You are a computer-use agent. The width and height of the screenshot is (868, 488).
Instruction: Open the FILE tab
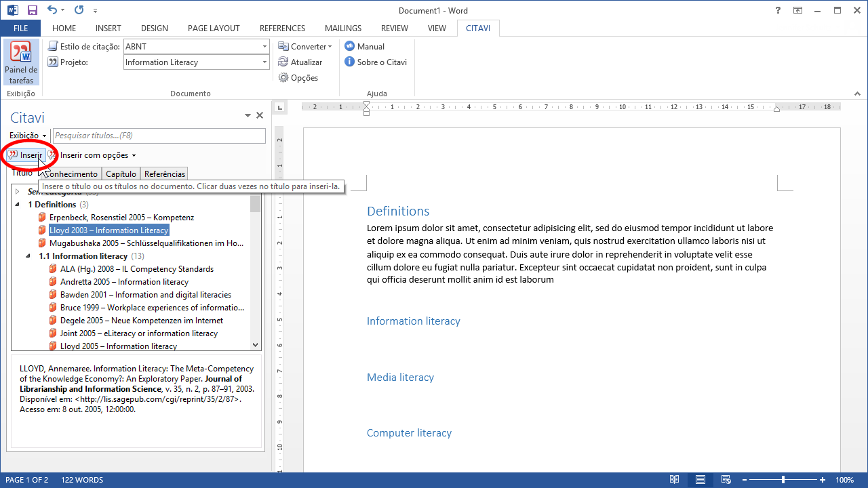click(x=20, y=28)
